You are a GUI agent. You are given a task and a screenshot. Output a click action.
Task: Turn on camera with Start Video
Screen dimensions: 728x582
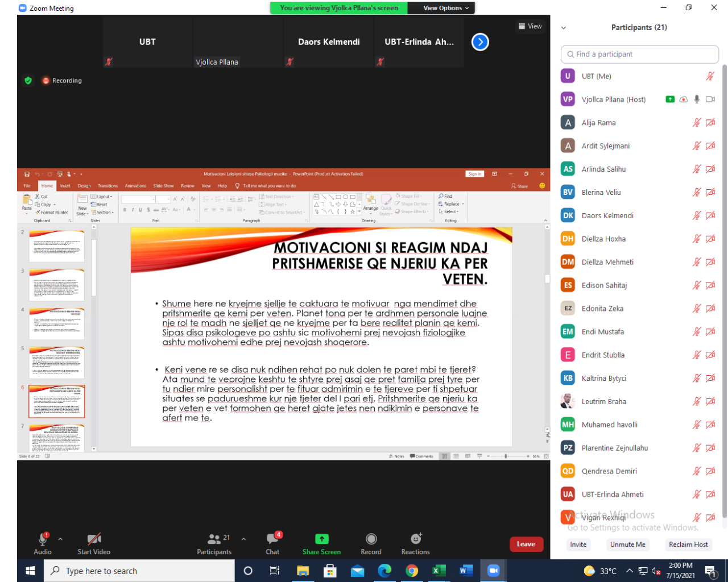point(94,539)
